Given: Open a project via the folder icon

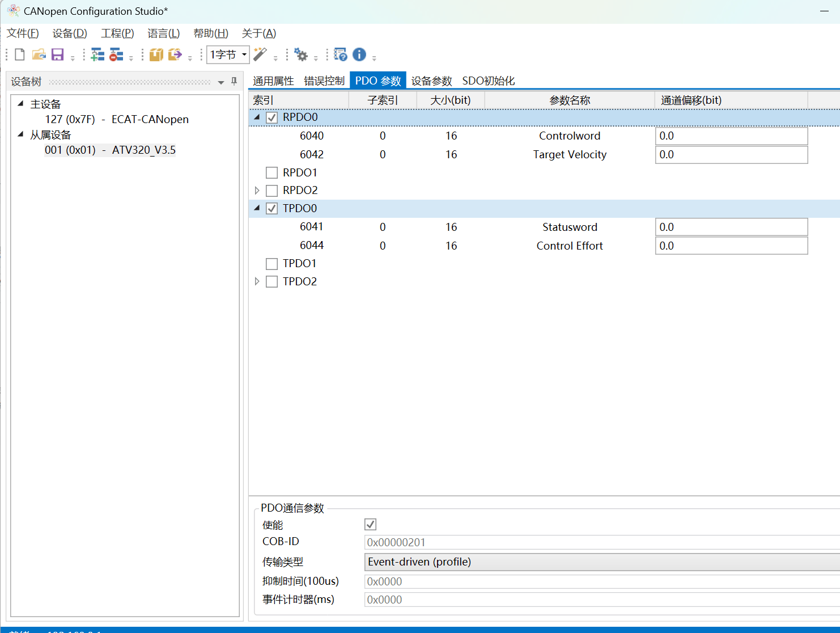Looking at the screenshot, I should (39, 54).
